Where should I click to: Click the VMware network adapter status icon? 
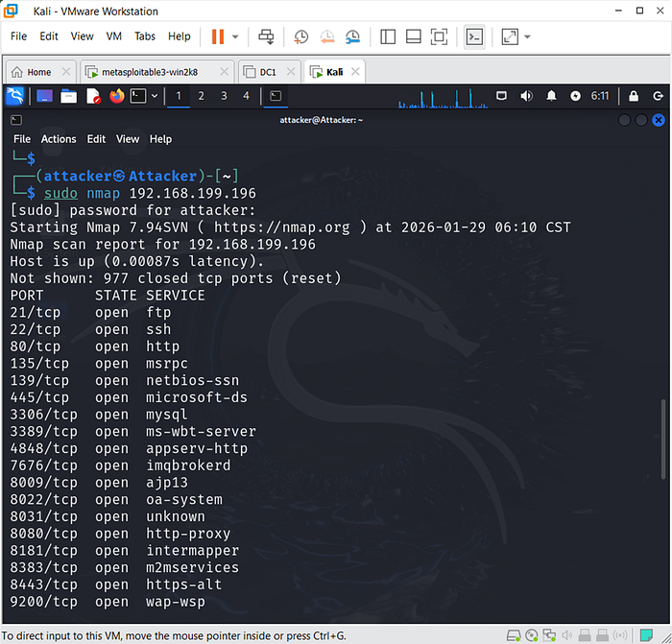(549, 635)
